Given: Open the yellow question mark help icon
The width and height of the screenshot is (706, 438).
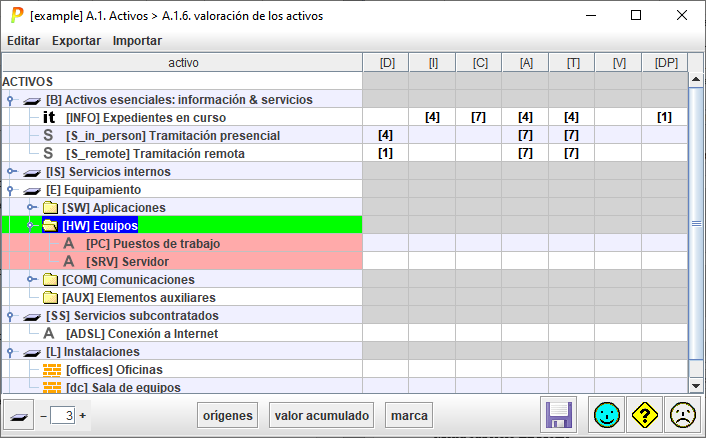Looking at the screenshot, I should click(643, 414).
